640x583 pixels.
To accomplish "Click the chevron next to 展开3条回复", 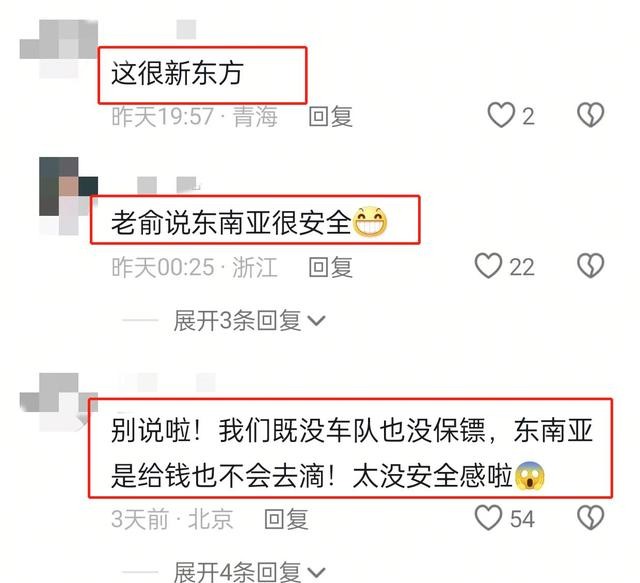I will [316, 321].
